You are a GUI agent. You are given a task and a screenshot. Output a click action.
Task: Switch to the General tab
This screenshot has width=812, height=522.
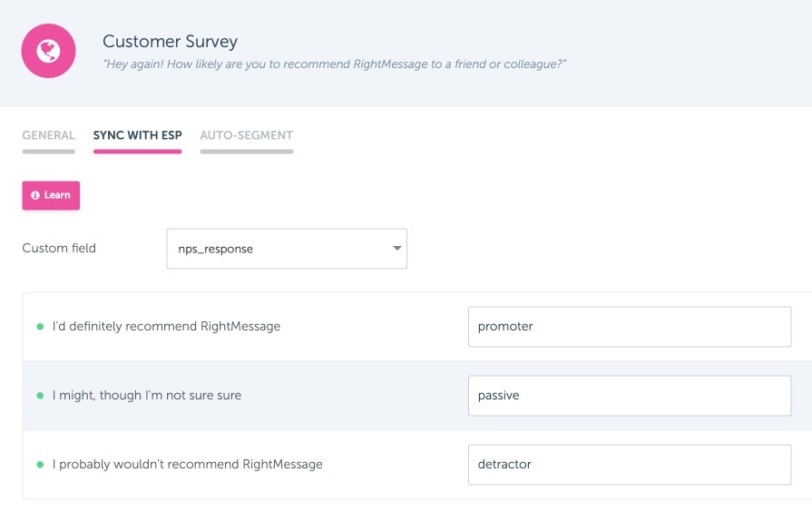49,136
